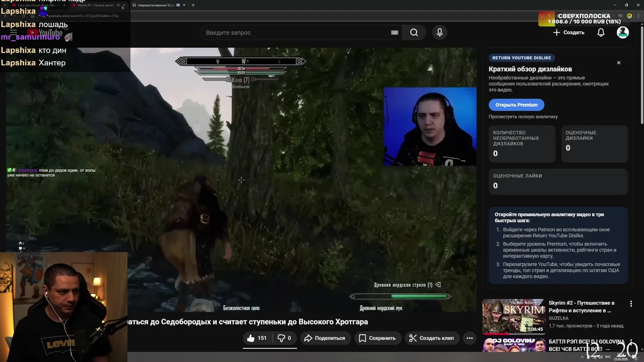Open Skyrim #2 video thumbnail
Screen dimensions: 644x362
point(514,317)
